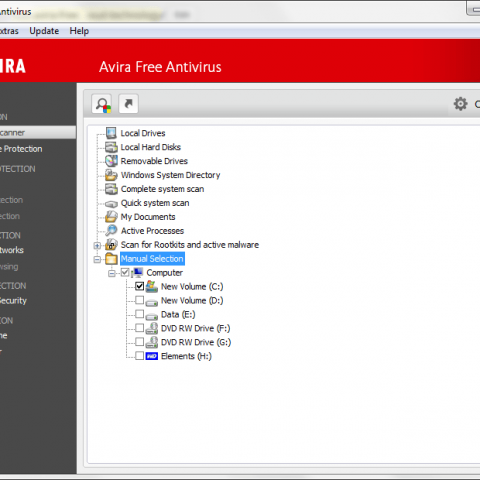Open Security item in sidebar
480x480 pixels.
tap(13, 300)
